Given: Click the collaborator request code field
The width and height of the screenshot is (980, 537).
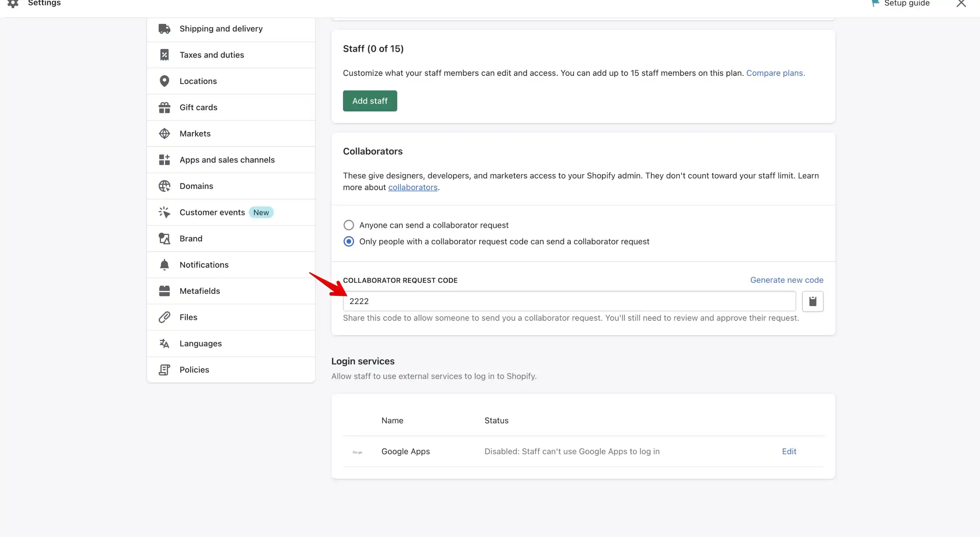Looking at the screenshot, I should [x=569, y=301].
